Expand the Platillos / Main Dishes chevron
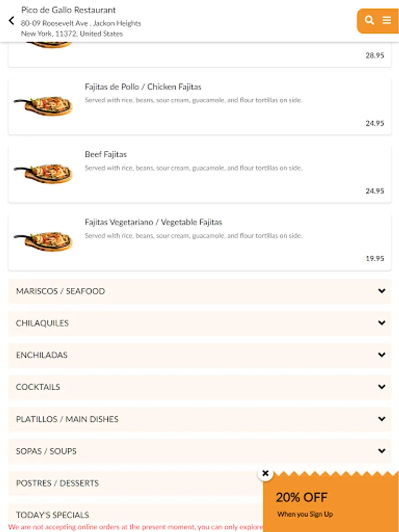This screenshot has height=532, width=399. tap(382, 419)
